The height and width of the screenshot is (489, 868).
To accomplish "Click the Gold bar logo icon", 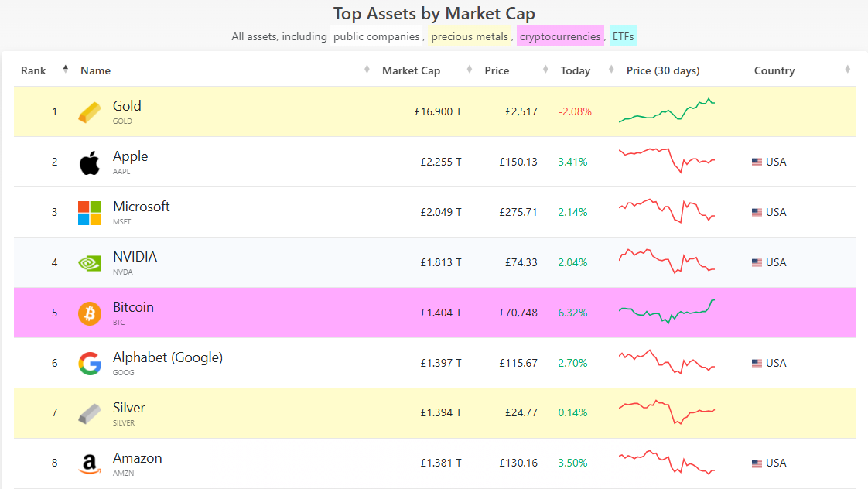I will point(88,111).
